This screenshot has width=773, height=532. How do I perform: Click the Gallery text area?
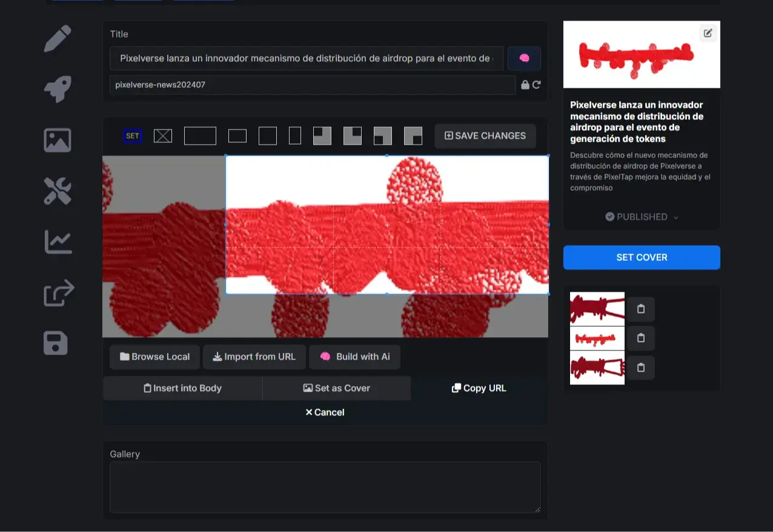tap(325, 487)
